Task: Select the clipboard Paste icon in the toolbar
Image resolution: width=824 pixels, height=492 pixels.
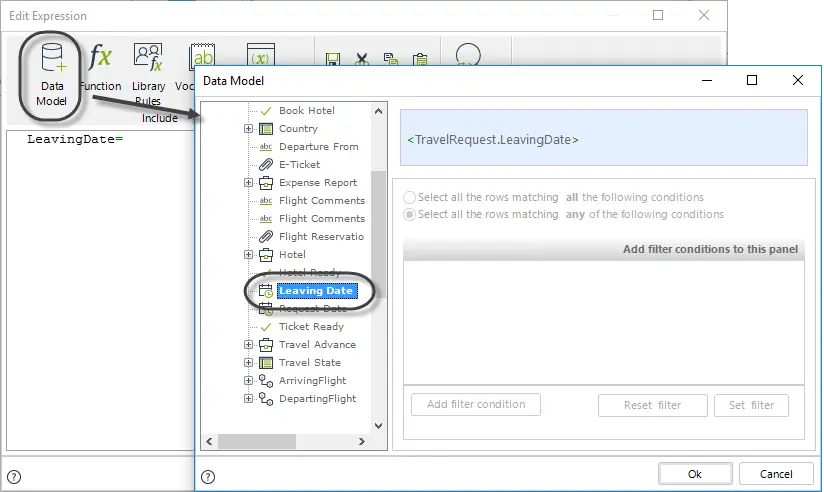Action: click(x=420, y=59)
